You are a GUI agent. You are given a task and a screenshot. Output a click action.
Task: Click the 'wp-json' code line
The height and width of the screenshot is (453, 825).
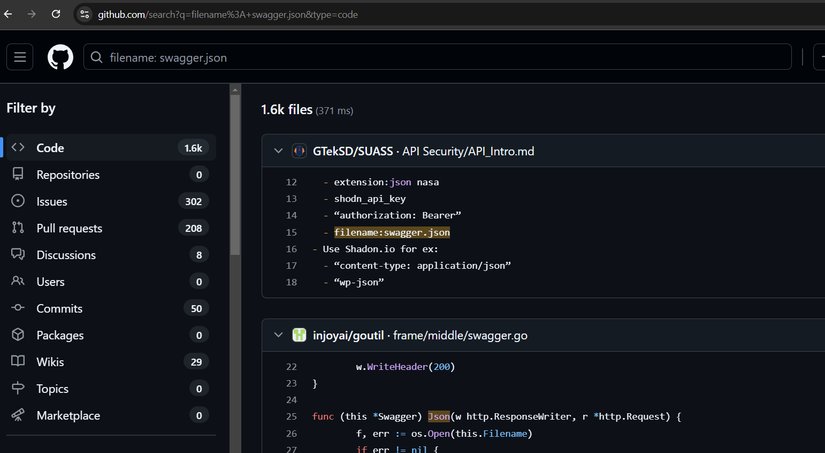(x=359, y=282)
